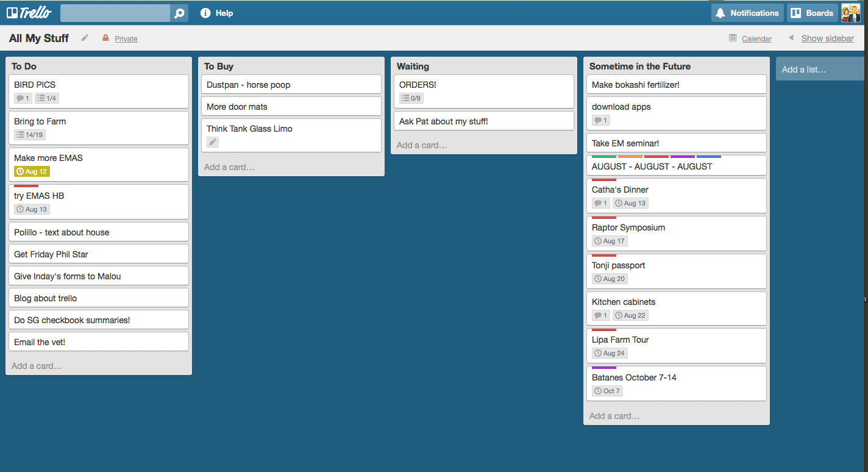Click the Trello logo home icon
Image resolution: width=868 pixels, height=472 pixels.
(x=29, y=13)
